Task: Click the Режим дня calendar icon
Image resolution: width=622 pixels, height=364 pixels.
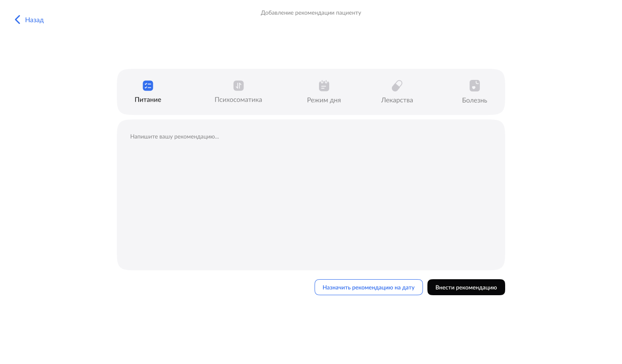Action: point(324,86)
